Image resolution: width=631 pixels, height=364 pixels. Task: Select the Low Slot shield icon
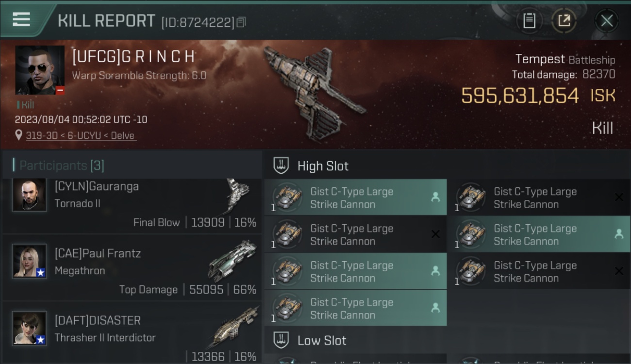[281, 340]
